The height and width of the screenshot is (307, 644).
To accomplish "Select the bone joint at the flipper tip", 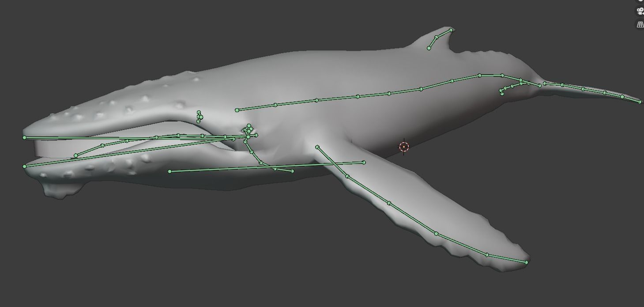I will pyautogui.click(x=526, y=262).
